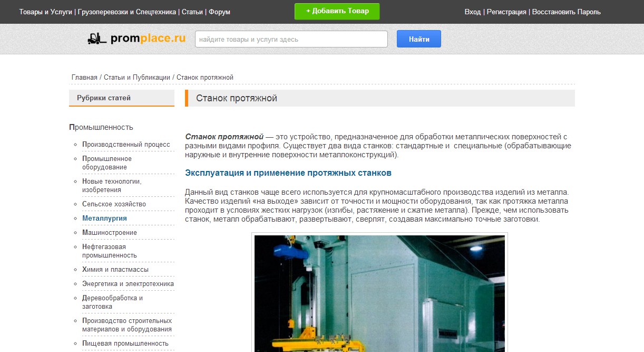The width and height of the screenshot is (644, 352).
Task: Select Производственный процесс category
Action: (x=126, y=145)
